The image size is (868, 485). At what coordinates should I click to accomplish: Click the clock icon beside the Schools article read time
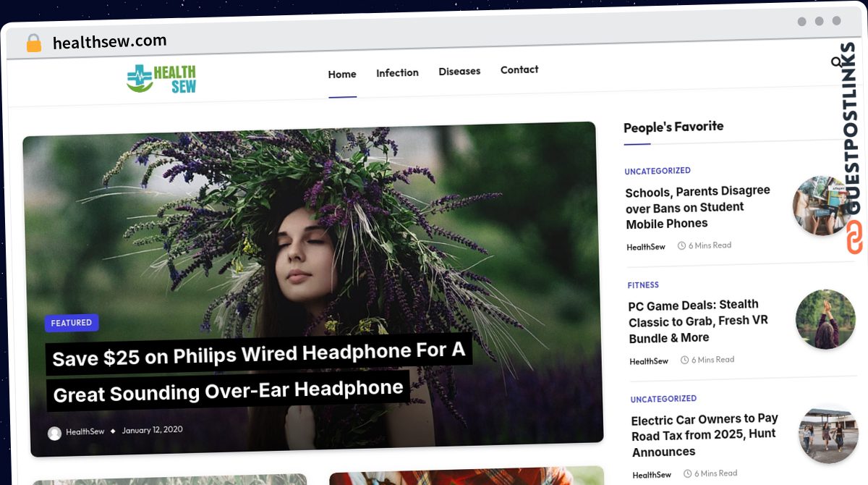tap(681, 246)
